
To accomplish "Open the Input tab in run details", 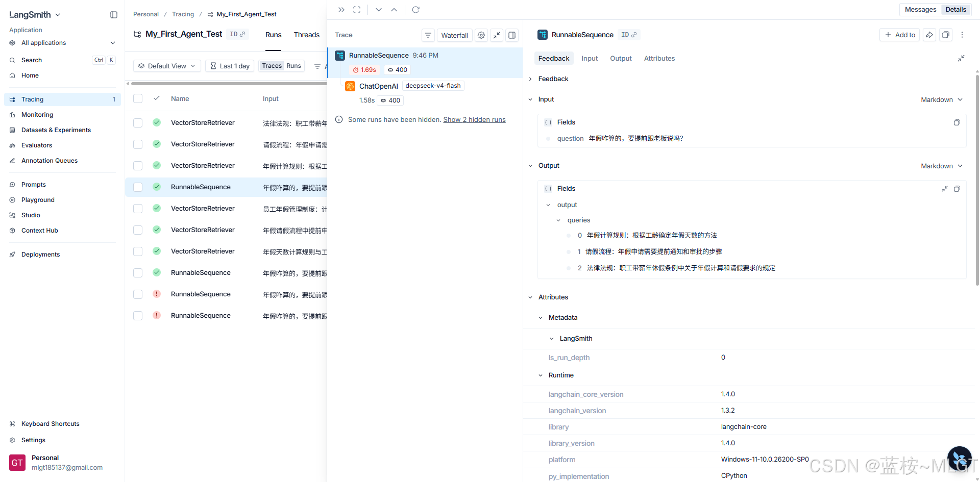I will (590, 59).
